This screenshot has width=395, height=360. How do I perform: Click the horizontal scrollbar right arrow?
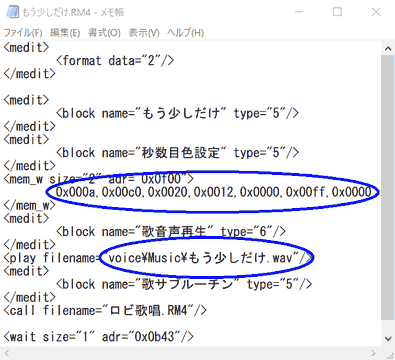(373, 353)
